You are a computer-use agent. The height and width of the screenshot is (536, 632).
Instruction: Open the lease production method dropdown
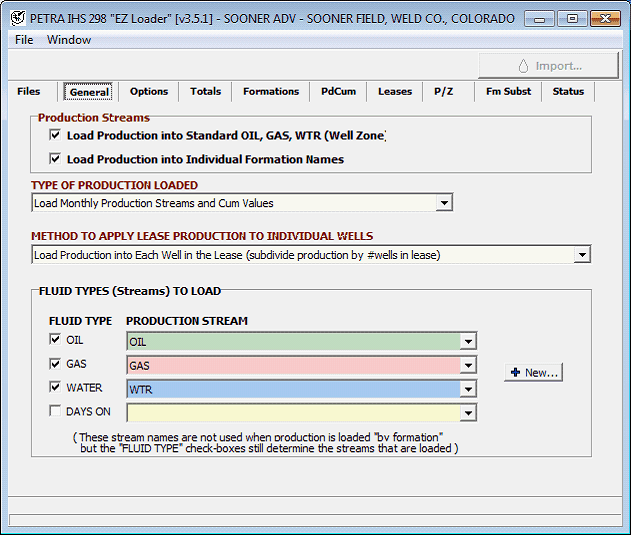point(582,255)
